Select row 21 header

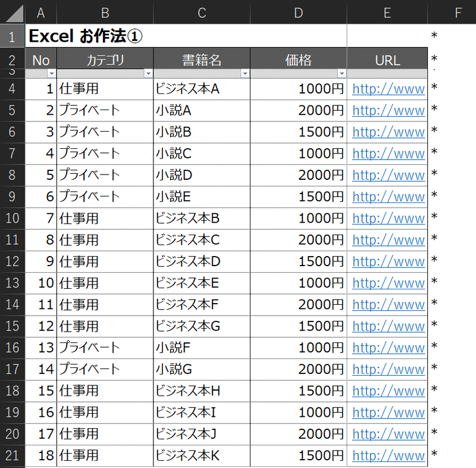tap(12, 455)
